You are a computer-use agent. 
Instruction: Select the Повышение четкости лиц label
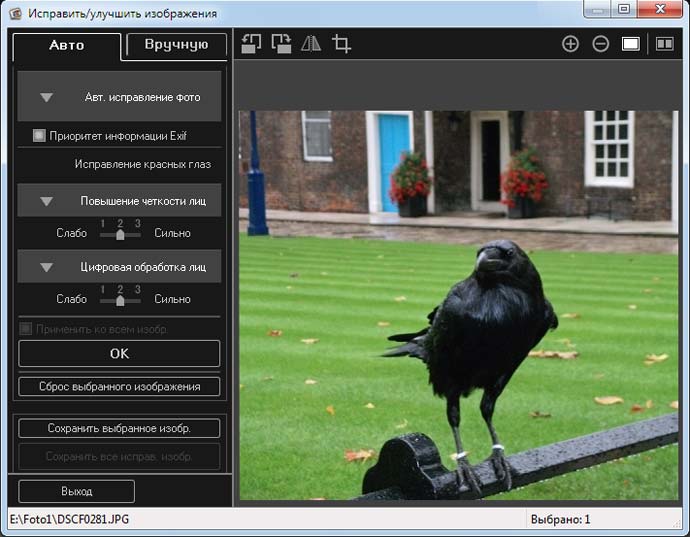tap(143, 201)
